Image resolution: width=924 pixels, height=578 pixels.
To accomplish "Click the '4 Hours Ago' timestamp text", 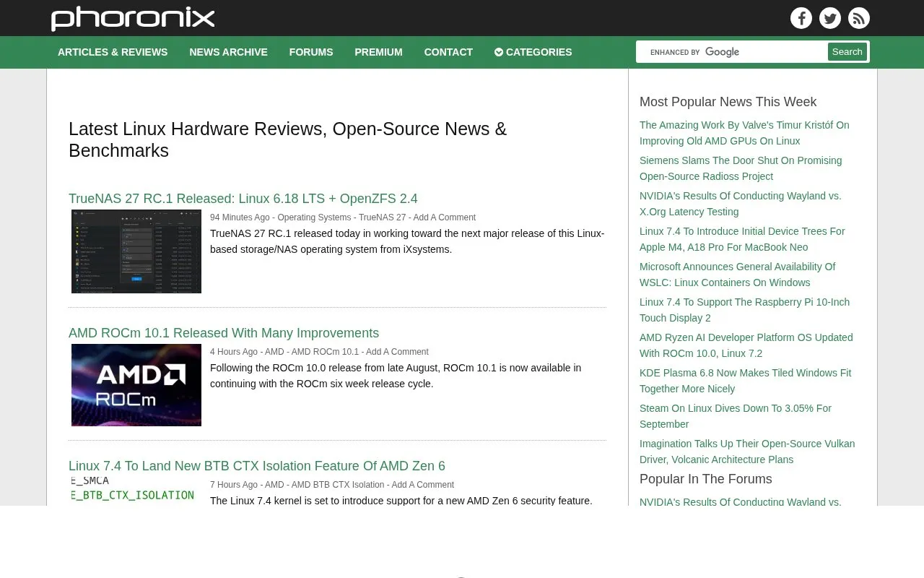I will click(x=234, y=352).
